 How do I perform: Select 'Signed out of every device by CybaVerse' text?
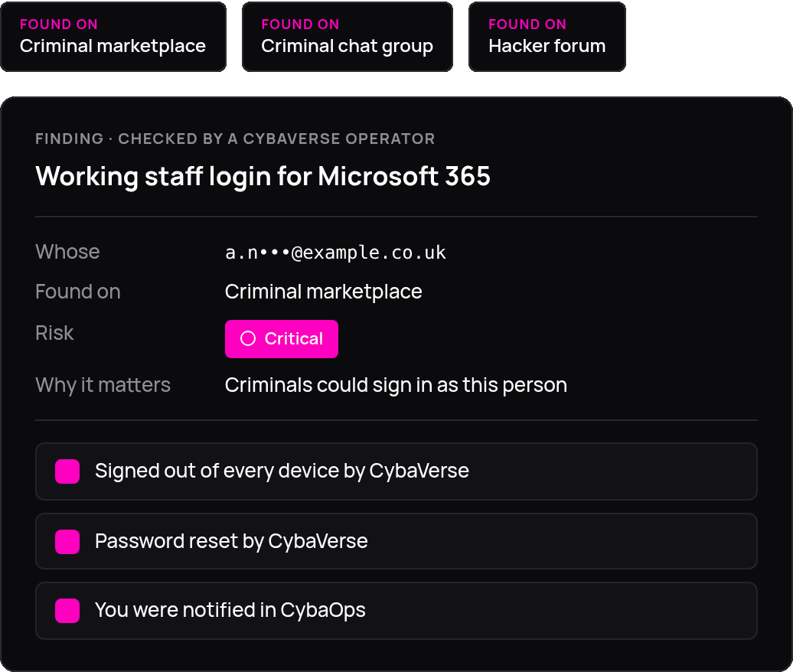click(x=282, y=471)
